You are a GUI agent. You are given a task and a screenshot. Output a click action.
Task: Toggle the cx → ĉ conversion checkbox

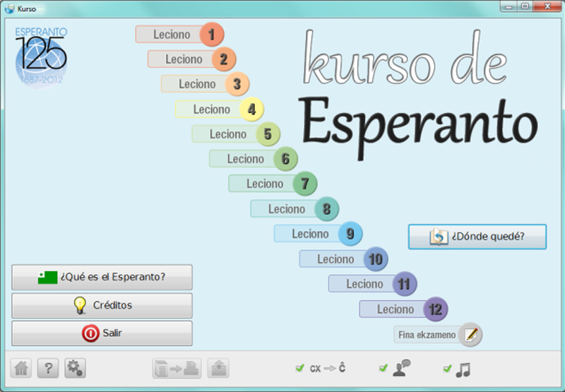click(299, 368)
